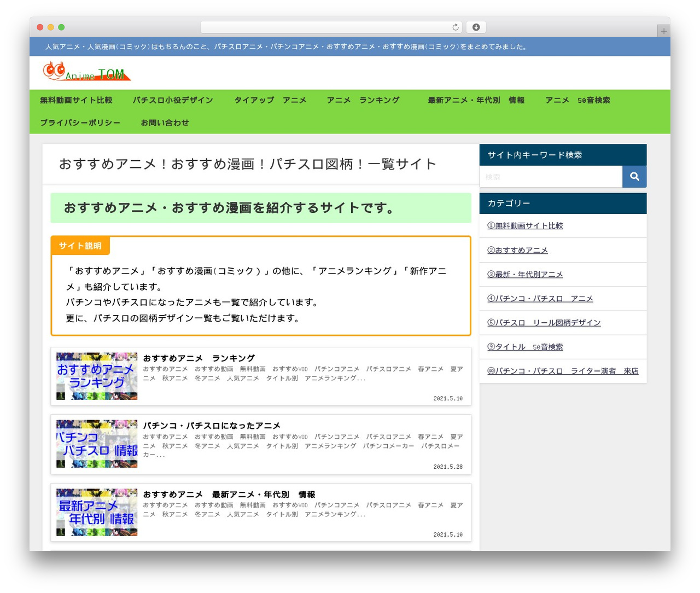Reload page using the address bar icon

click(x=456, y=27)
